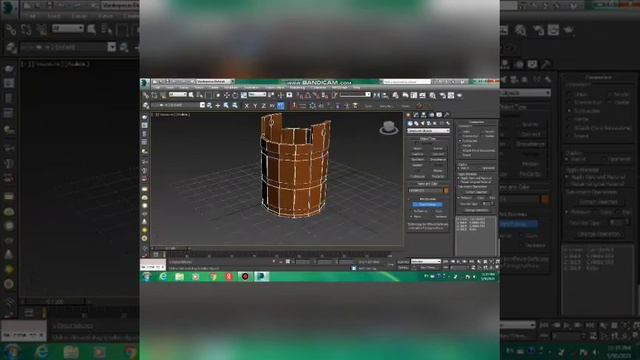640x360 pixels.
Task: Select the Union operation radio button
Action: click(x=459, y=131)
